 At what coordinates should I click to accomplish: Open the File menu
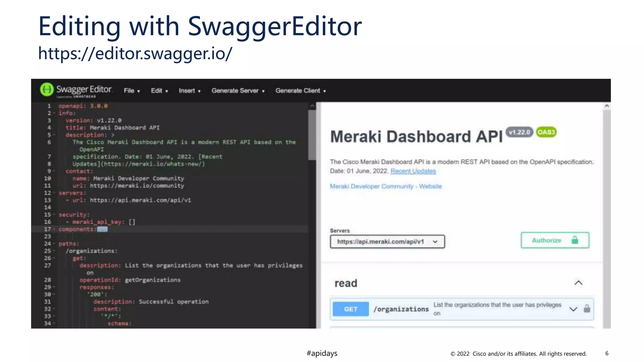(132, 91)
